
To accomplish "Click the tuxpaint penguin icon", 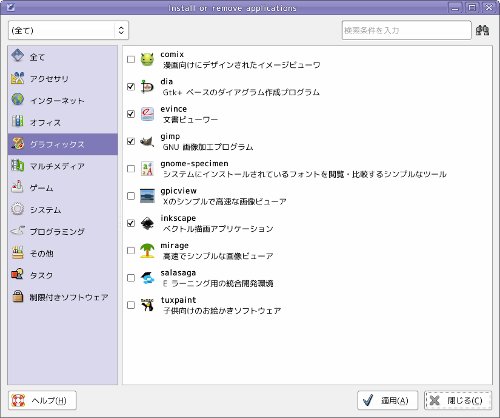I will click(147, 305).
